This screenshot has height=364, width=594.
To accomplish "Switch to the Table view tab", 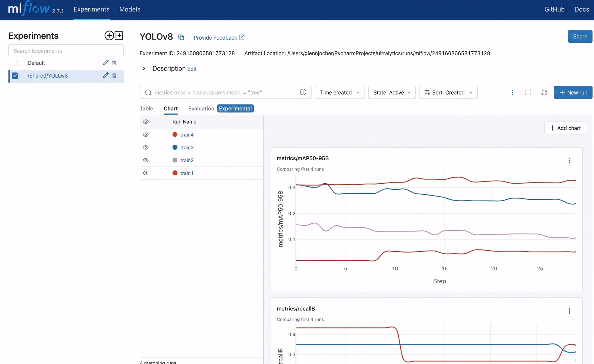I will (146, 109).
